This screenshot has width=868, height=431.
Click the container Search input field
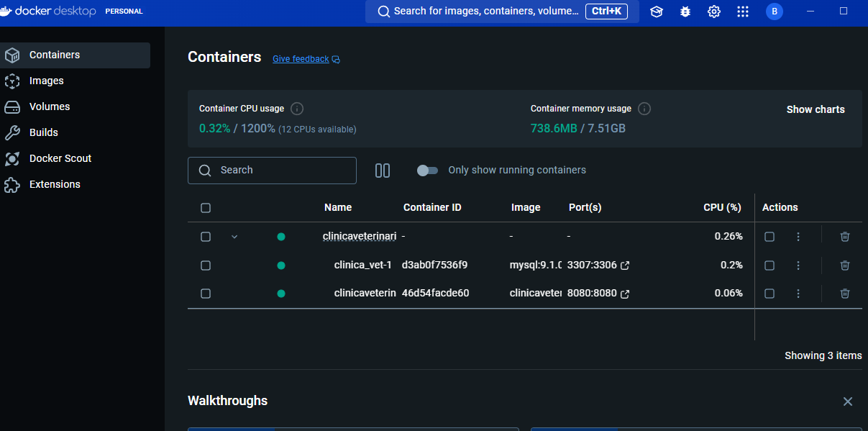pos(280,171)
